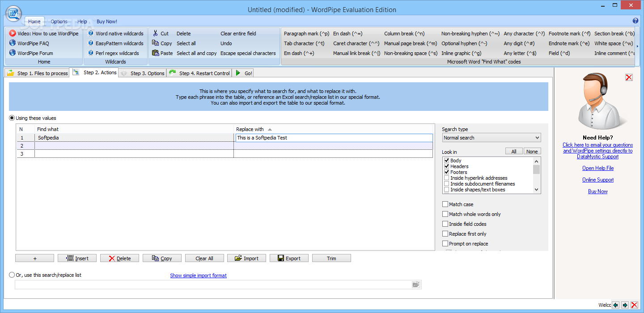Select Or, use this search/replace list radio
The height and width of the screenshot is (313, 644).
tap(12, 275)
